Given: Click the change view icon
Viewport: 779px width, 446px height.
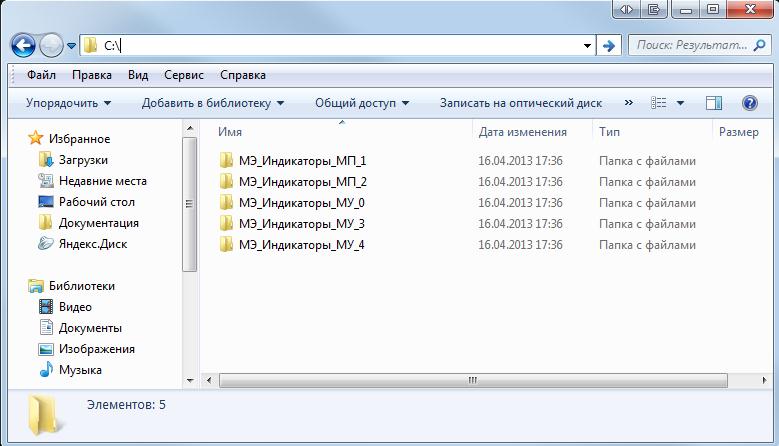Looking at the screenshot, I should [x=659, y=103].
